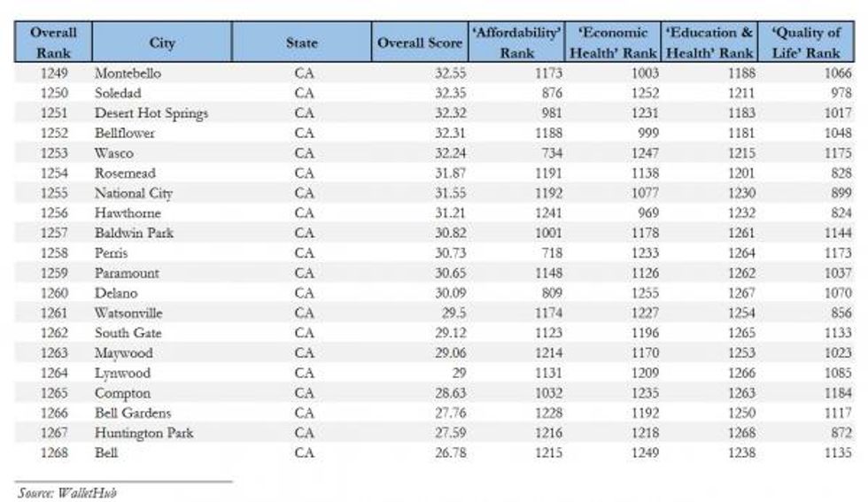Select the Bell Gardens city cell

pos(133,413)
